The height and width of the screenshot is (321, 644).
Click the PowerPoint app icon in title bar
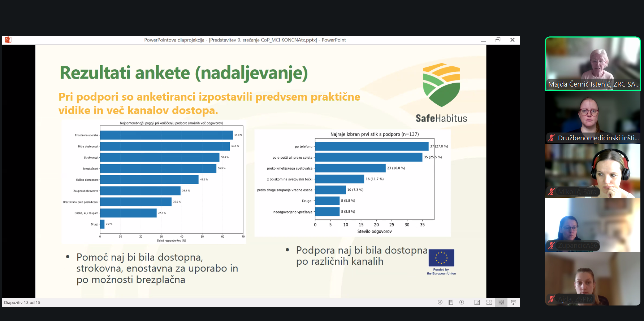click(x=8, y=40)
